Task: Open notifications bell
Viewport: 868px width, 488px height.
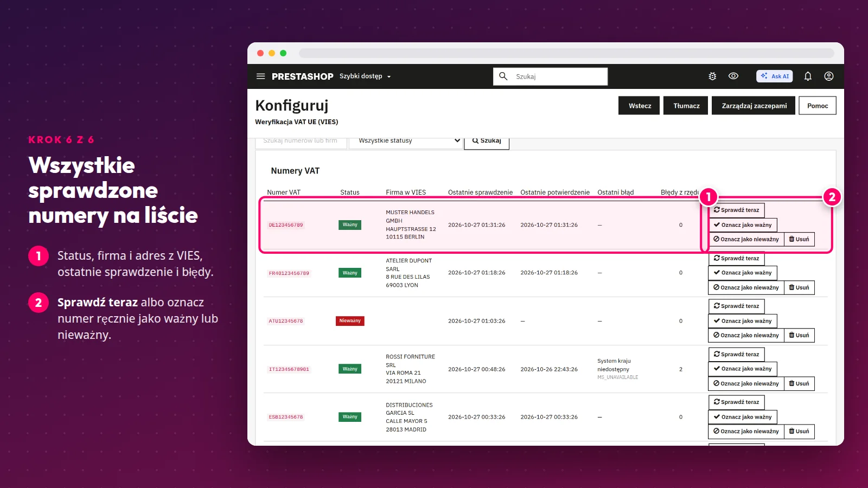Action: click(x=808, y=76)
